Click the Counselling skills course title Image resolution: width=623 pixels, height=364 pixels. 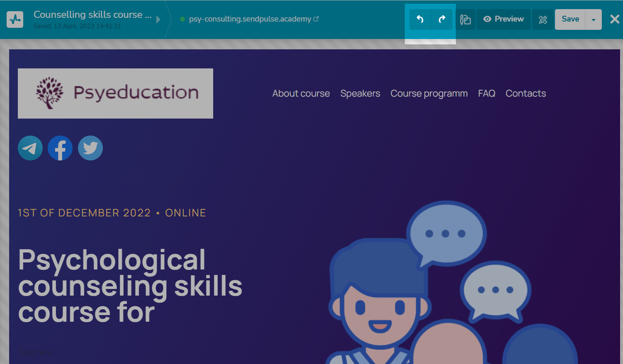(92, 15)
